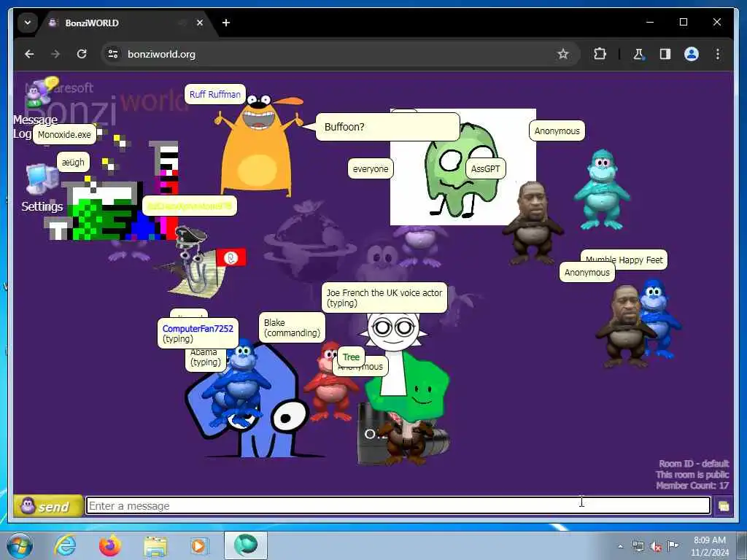This screenshot has height=560, width=747.
Task: Open the muted volume tray icon
Action: [x=656, y=547]
